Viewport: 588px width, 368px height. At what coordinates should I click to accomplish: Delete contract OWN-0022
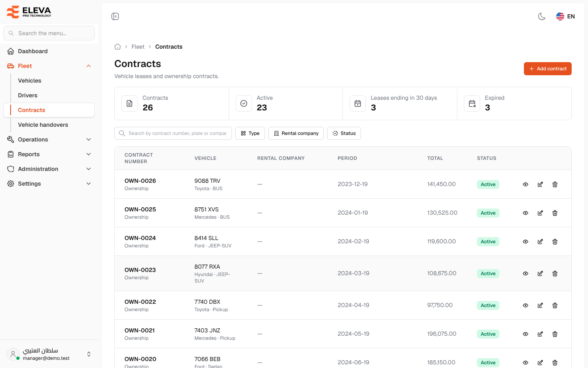pyautogui.click(x=555, y=305)
